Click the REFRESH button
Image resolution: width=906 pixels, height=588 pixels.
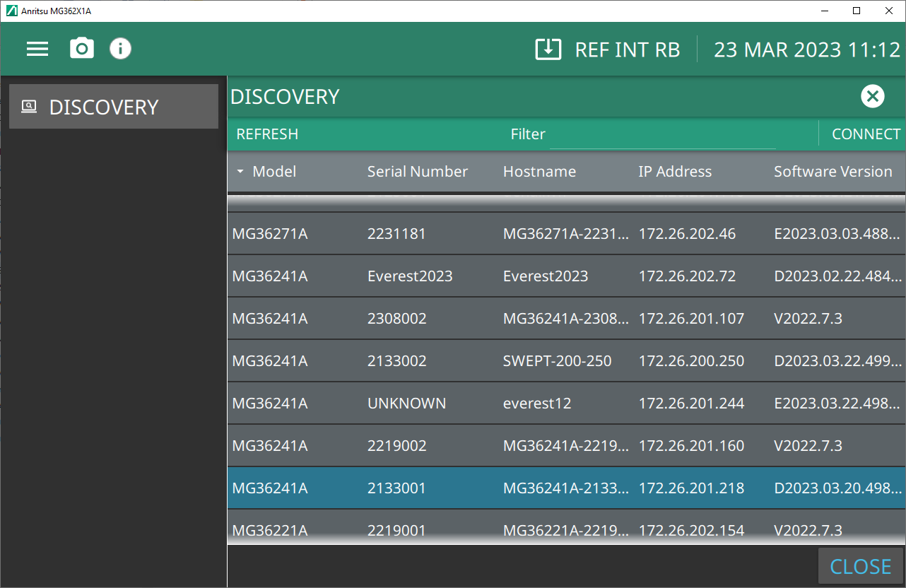point(267,134)
